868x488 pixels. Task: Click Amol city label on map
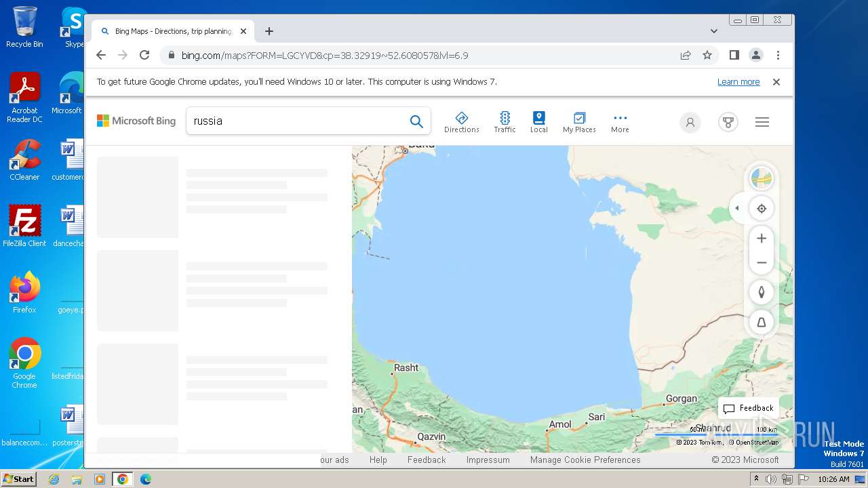point(560,424)
